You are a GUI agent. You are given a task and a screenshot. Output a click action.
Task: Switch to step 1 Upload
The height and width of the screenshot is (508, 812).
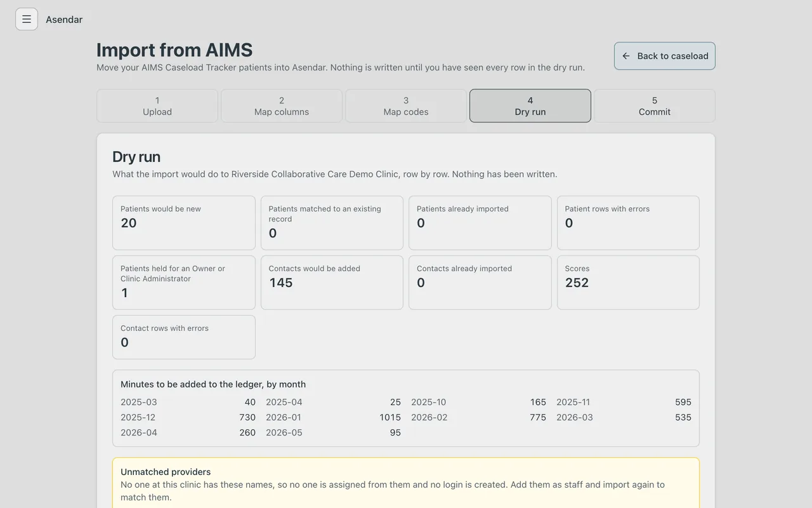coord(157,106)
